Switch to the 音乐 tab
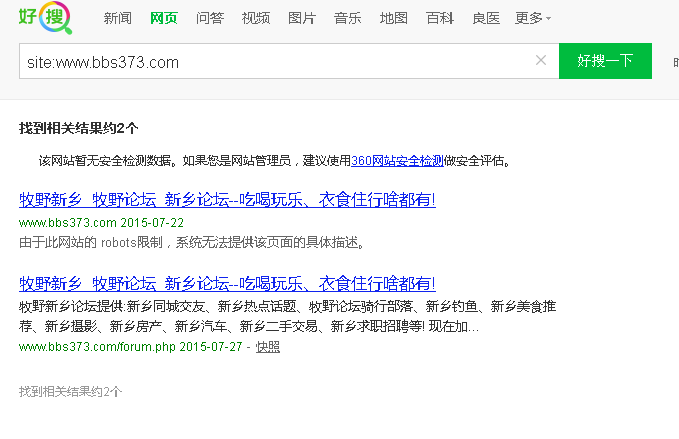Viewport: 679px width, 439px height. click(x=347, y=18)
